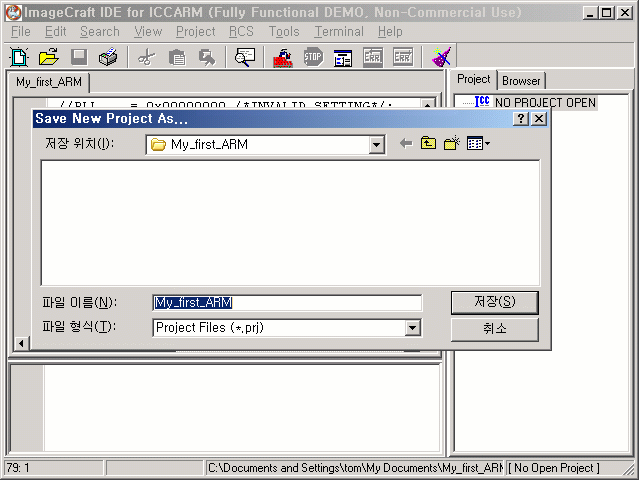
Task: Click the second ERR navigation icon
Action: pyautogui.click(x=403, y=57)
